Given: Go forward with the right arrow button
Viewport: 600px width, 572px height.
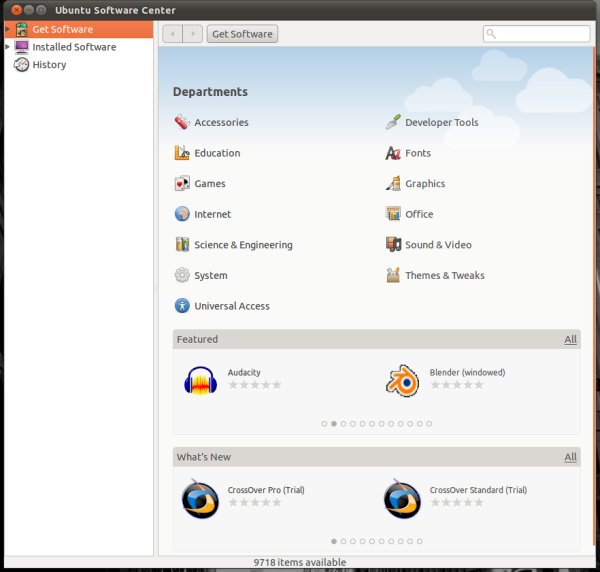Looking at the screenshot, I should [193, 34].
